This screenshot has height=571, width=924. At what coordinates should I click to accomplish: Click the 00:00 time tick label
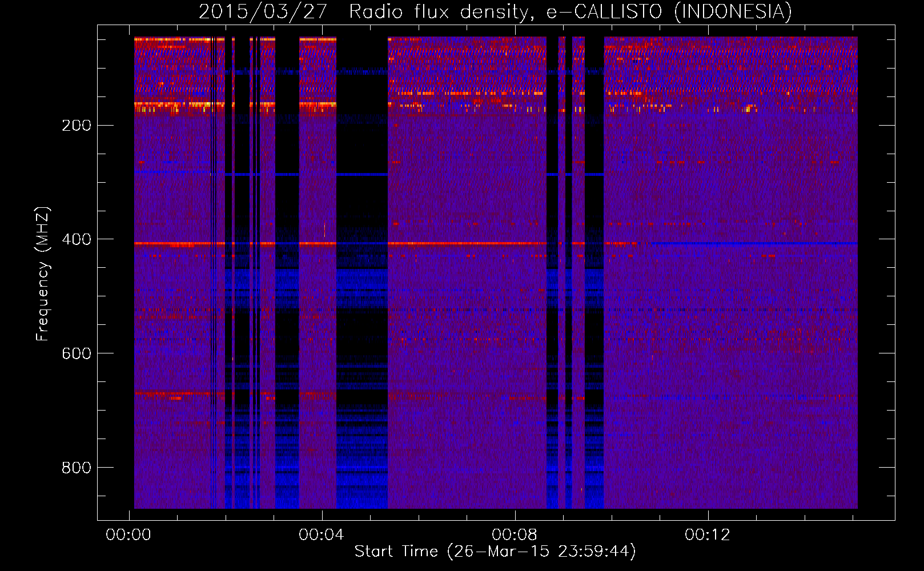tap(128, 534)
